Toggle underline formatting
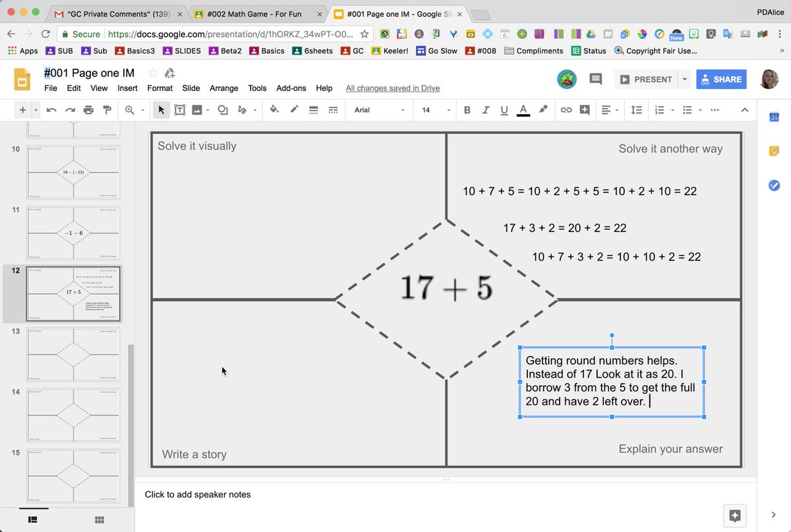 coord(504,109)
